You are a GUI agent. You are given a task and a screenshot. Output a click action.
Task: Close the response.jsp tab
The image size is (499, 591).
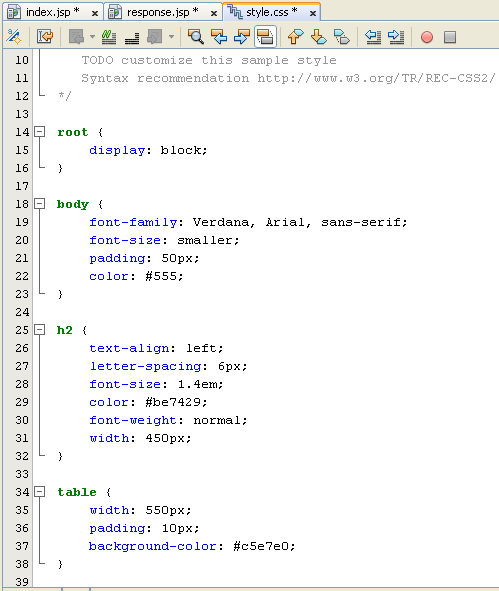coord(214,14)
